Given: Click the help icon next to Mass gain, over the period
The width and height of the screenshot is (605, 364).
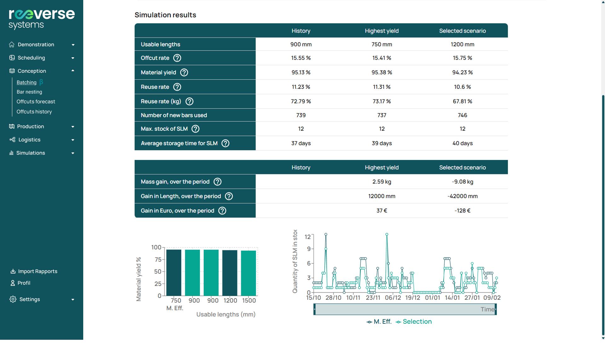Looking at the screenshot, I should click(x=217, y=182).
